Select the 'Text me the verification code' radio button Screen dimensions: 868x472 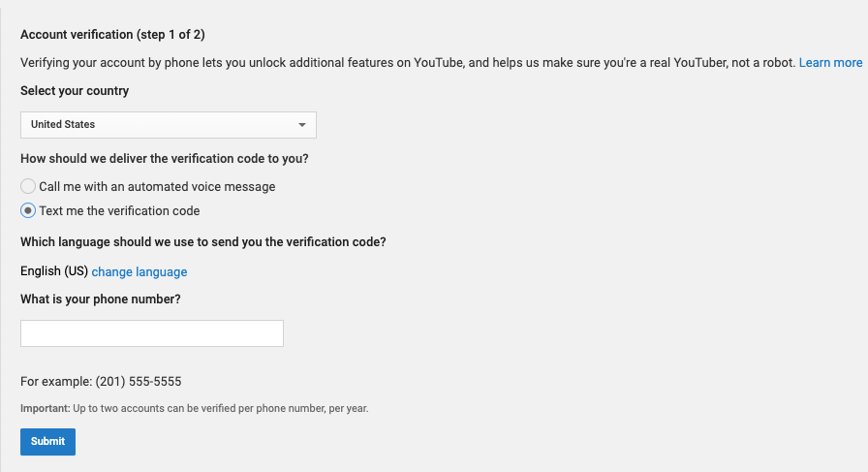click(x=28, y=210)
